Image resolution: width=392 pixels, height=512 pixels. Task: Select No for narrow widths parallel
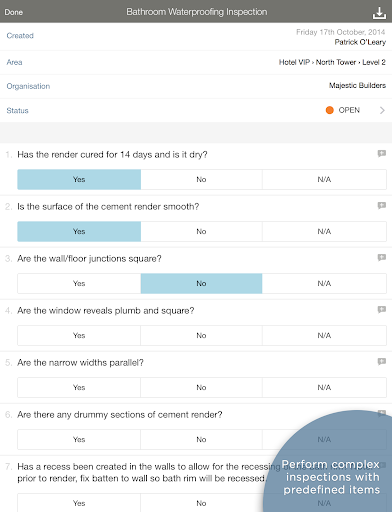pyautogui.click(x=201, y=387)
